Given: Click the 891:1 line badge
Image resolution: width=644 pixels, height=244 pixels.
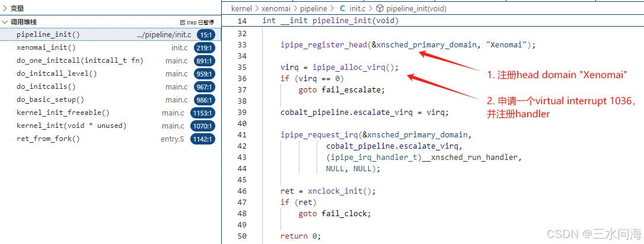Looking at the screenshot, I should pyautogui.click(x=205, y=61).
